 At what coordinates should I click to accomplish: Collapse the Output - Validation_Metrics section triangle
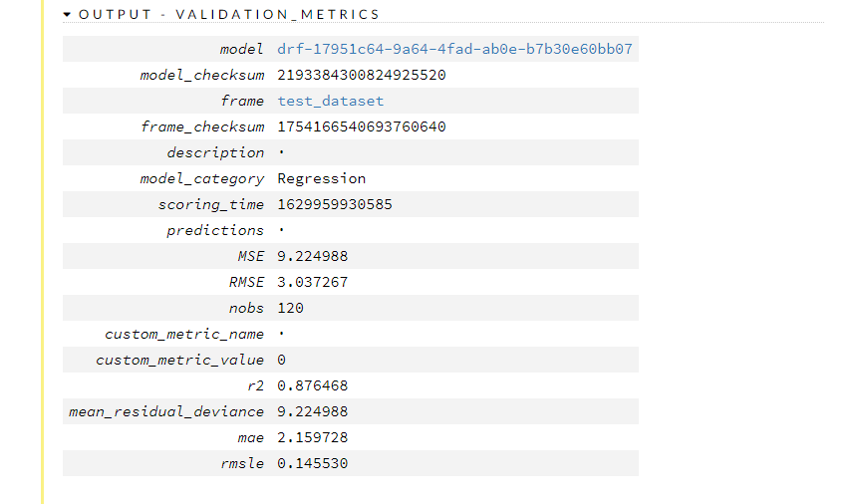[67, 15]
